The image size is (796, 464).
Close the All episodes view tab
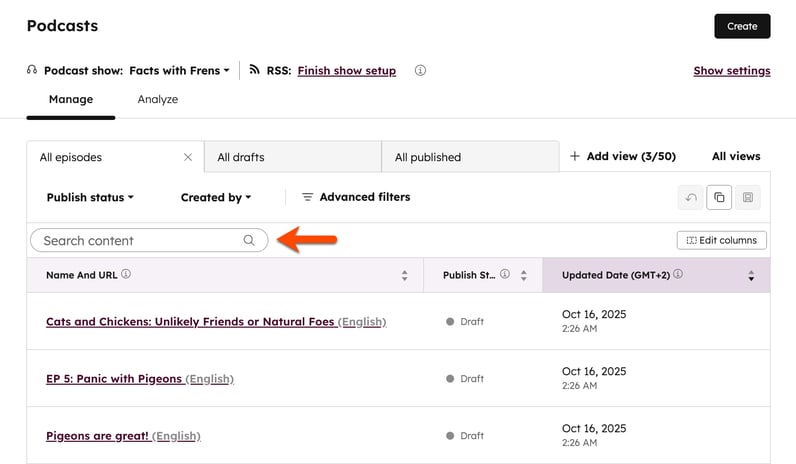click(x=188, y=157)
